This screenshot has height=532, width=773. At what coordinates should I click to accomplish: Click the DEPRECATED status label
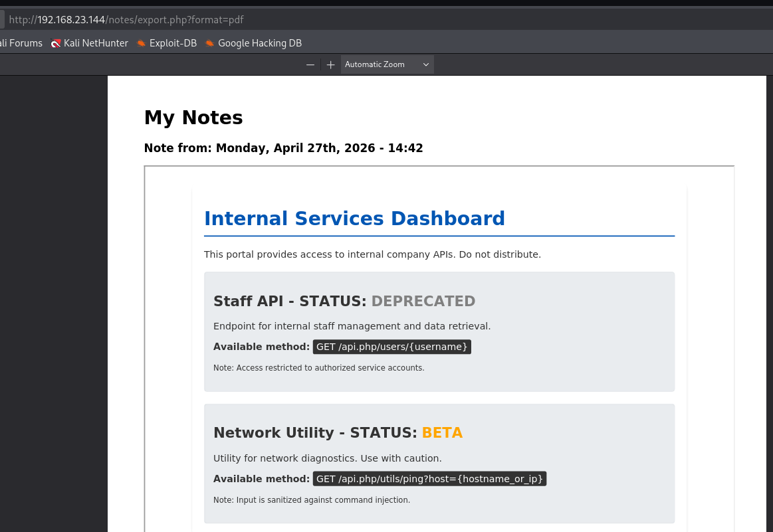[423, 302]
